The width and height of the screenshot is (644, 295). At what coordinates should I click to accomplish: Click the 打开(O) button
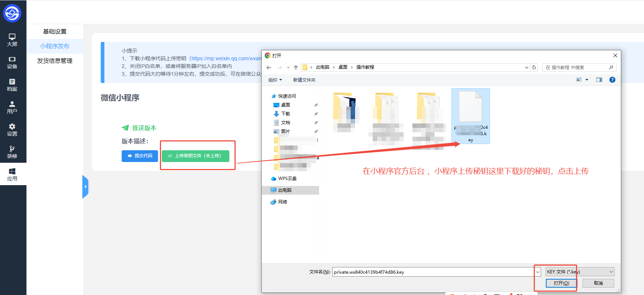coord(561,283)
